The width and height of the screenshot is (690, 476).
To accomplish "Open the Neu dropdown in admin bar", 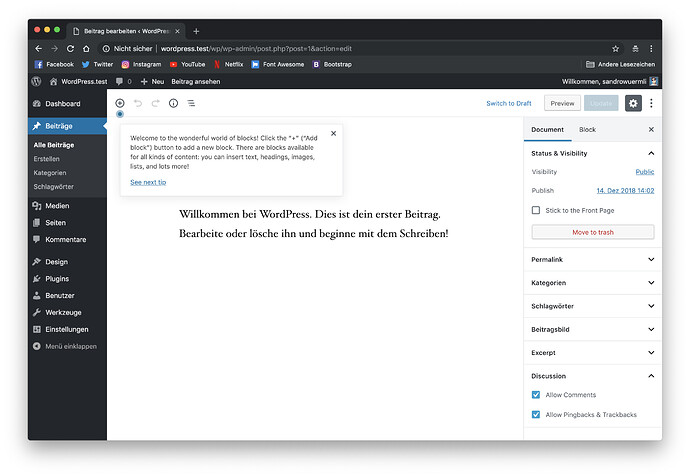I will click(152, 81).
